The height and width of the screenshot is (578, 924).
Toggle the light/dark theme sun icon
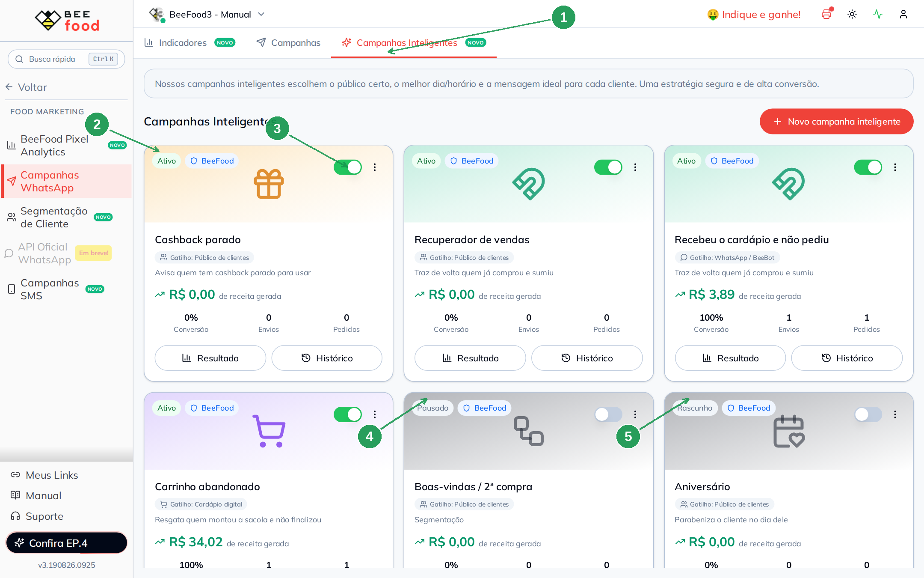point(852,14)
